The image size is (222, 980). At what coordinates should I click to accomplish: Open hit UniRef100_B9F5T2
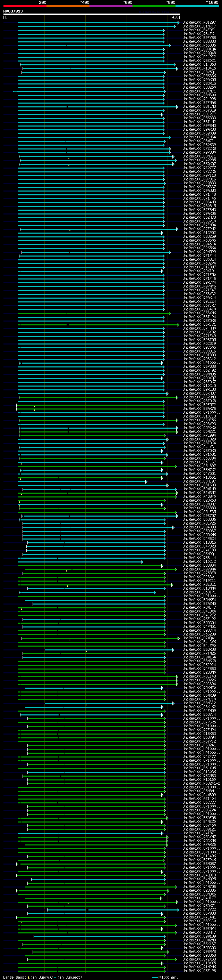[x=199, y=405]
